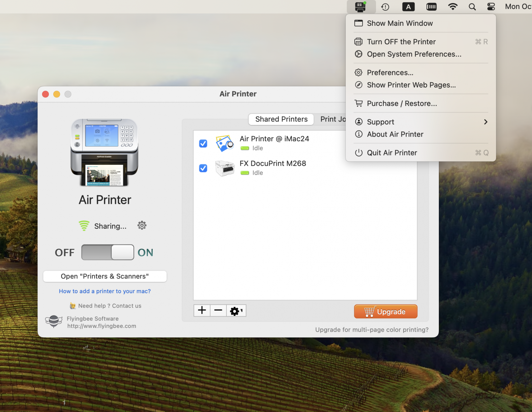Remove the selected printer with the minus button

click(x=218, y=310)
